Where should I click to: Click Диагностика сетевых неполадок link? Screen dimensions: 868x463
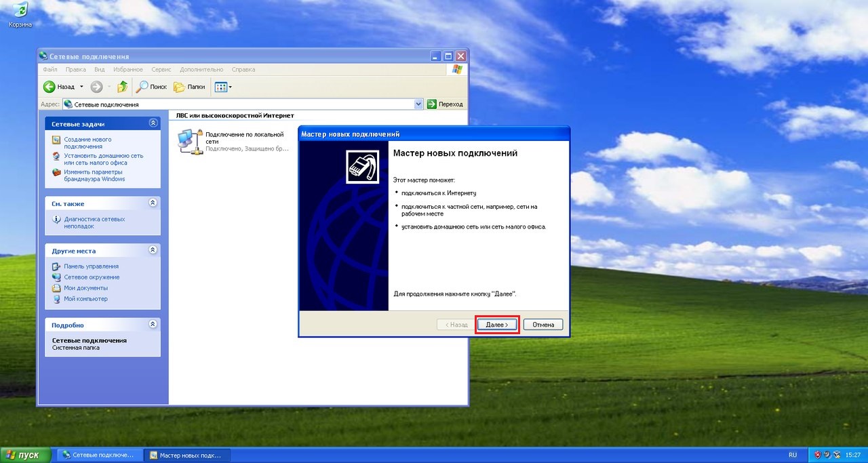click(x=94, y=222)
